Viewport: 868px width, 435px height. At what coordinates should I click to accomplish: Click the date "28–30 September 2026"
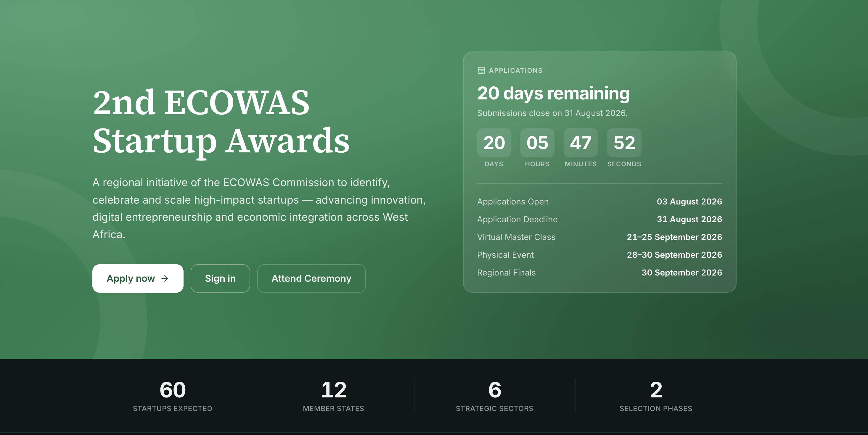(x=675, y=255)
